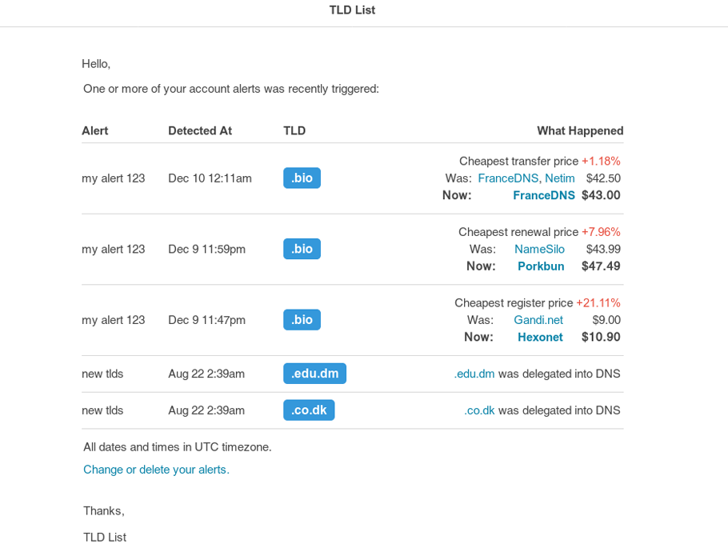Image resolution: width=728 pixels, height=560 pixels.
Task: Open .edu.dm text link in What Happened
Action: coord(474,374)
